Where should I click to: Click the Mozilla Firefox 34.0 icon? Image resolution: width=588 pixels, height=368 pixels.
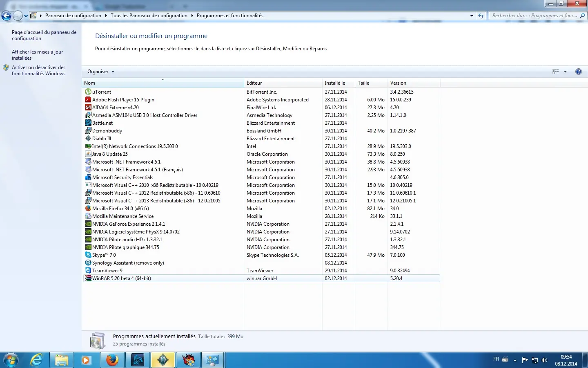point(88,209)
